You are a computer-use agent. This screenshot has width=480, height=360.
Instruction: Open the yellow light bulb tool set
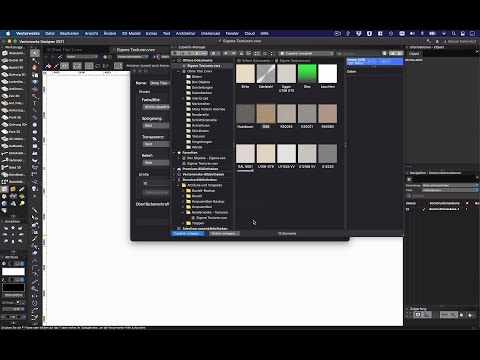click(x=22, y=203)
